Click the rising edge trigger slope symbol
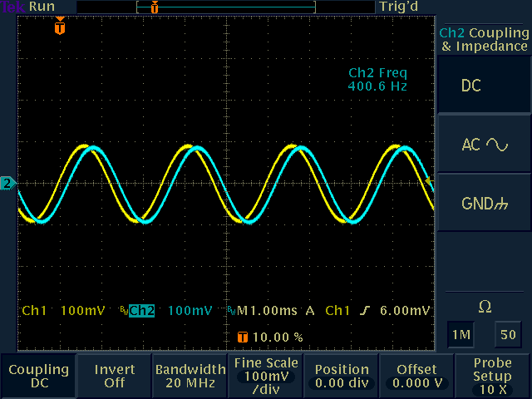This screenshot has width=532, height=399. coord(365,311)
